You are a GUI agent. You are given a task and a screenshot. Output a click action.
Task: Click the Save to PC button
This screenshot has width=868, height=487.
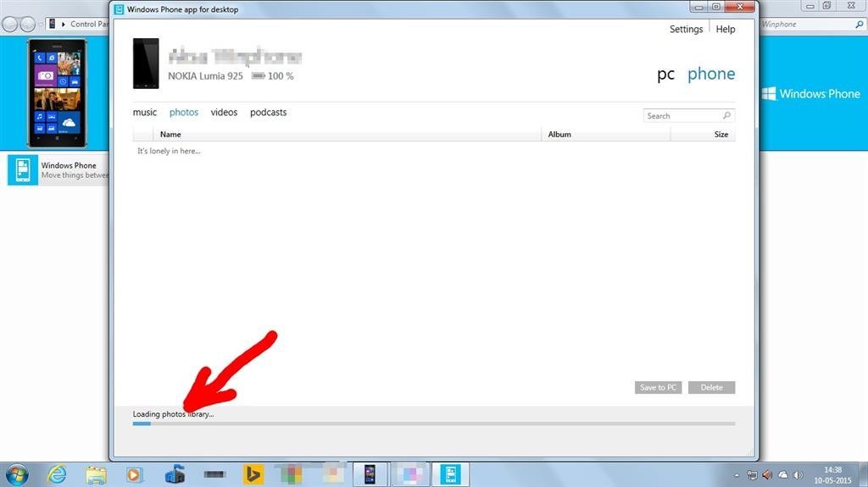[x=658, y=387]
